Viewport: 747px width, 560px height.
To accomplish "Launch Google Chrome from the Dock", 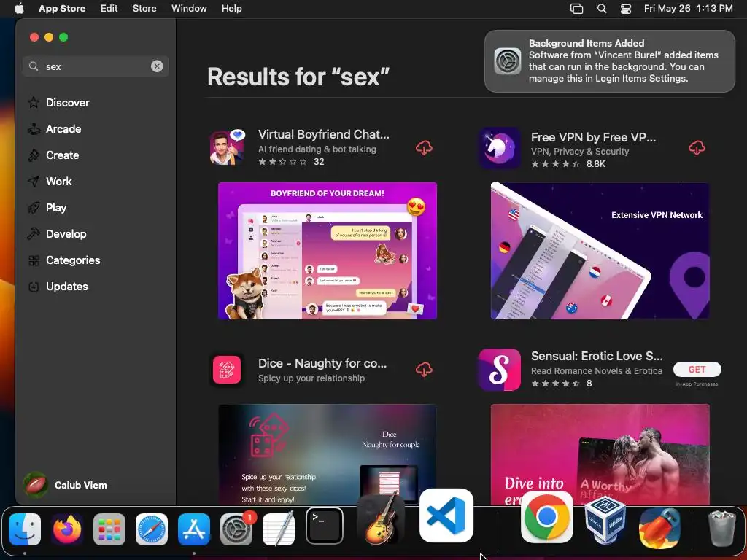I will tap(547, 516).
